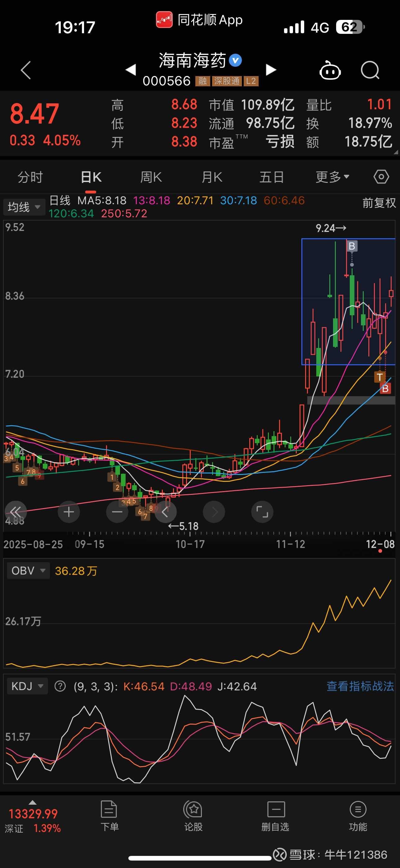Image resolution: width=400 pixels, height=868 pixels.
Task: Open chart settings hexagon icon
Action: [381, 177]
